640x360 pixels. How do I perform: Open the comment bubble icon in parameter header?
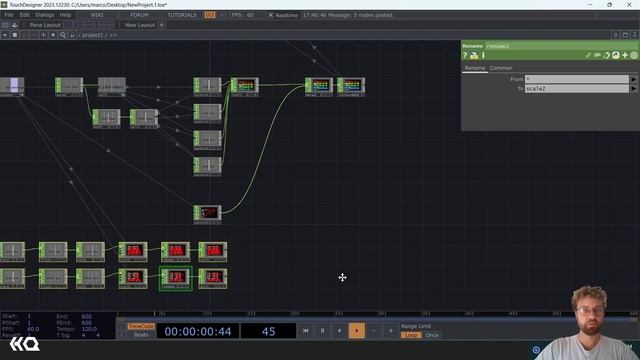597,55
